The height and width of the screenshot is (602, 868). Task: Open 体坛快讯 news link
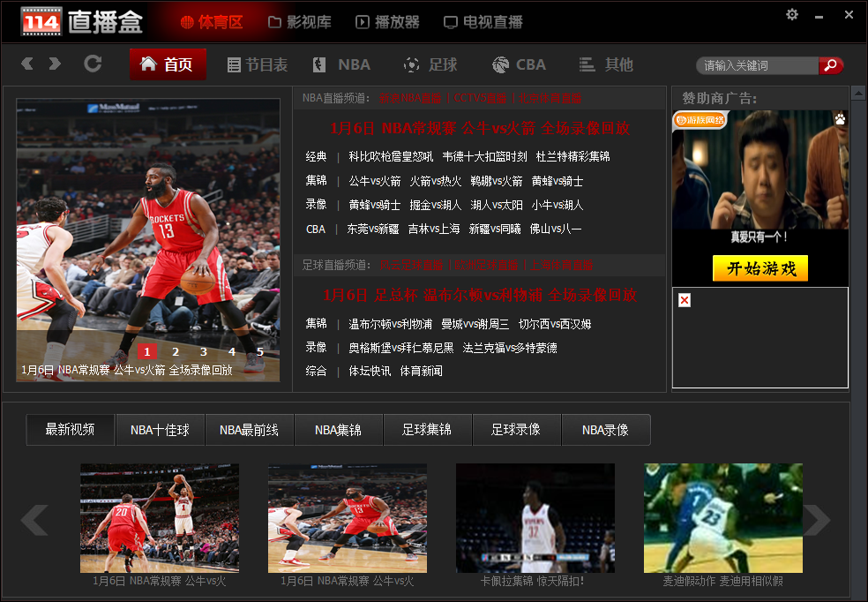[x=370, y=371]
